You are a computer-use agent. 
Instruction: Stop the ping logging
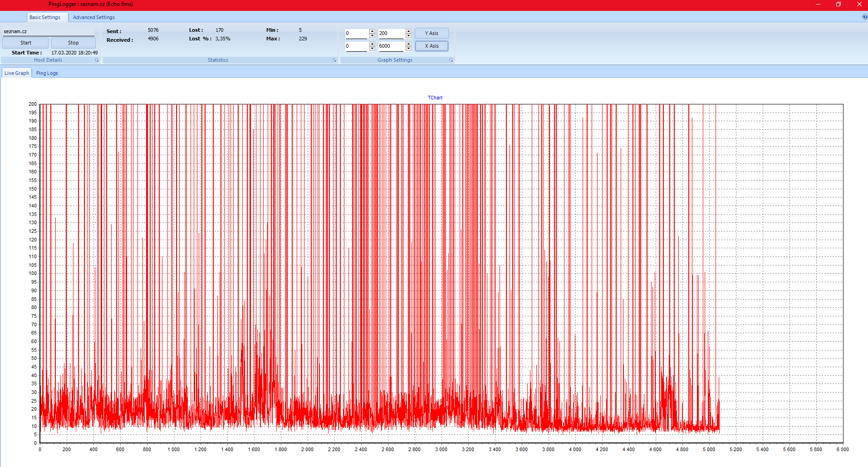coord(73,43)
